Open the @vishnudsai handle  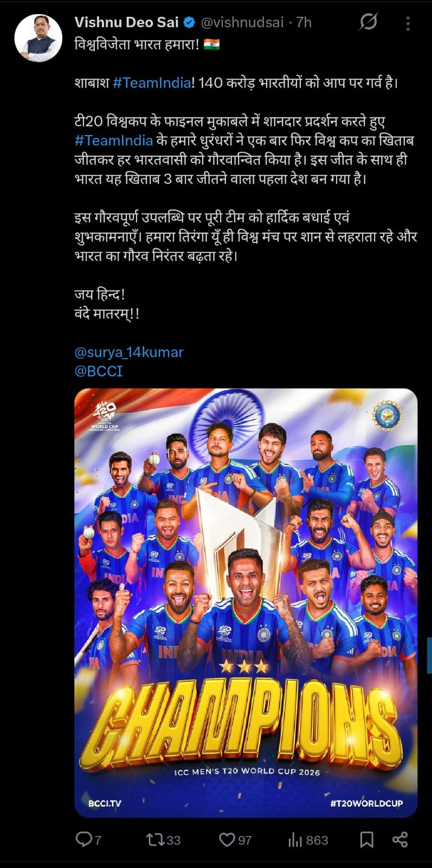point(242,22)
